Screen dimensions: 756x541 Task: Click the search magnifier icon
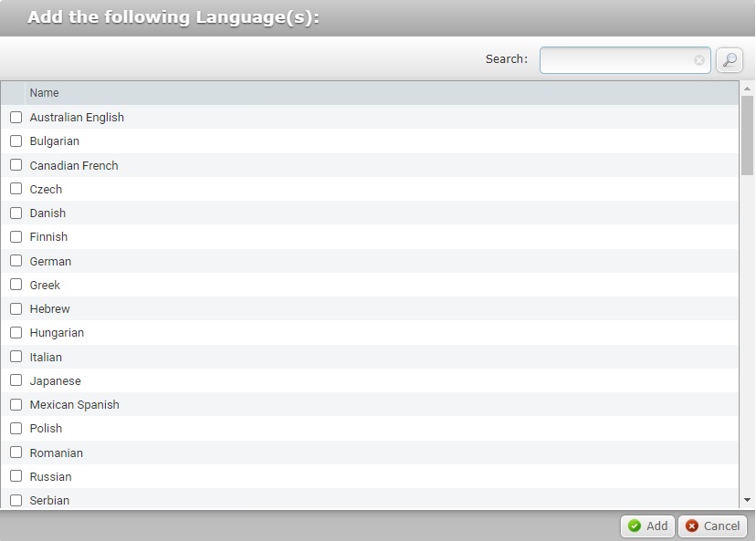[x=728, y=59]
